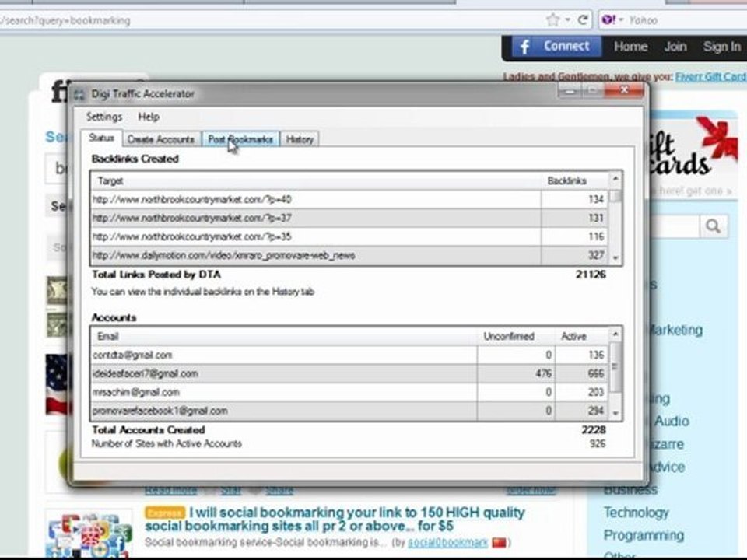Click the bookmark star in address bar

552,20
